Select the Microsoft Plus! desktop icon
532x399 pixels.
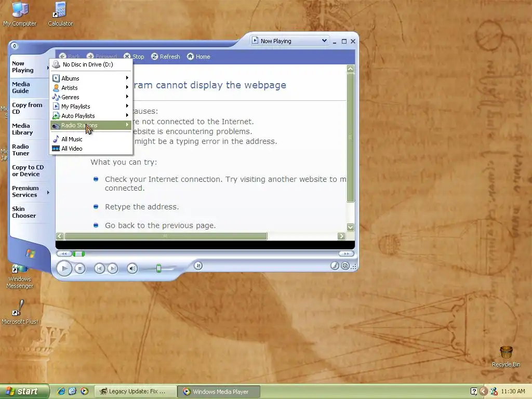tap(20, 312)
